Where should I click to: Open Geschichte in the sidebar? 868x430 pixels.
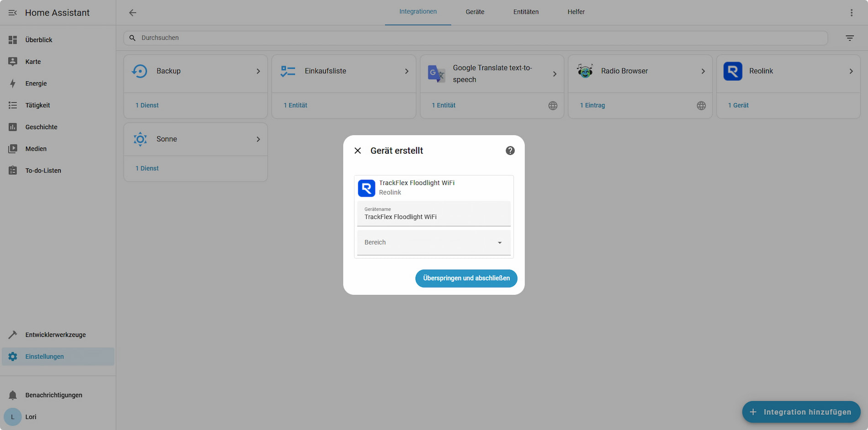[x=58, y=127]
